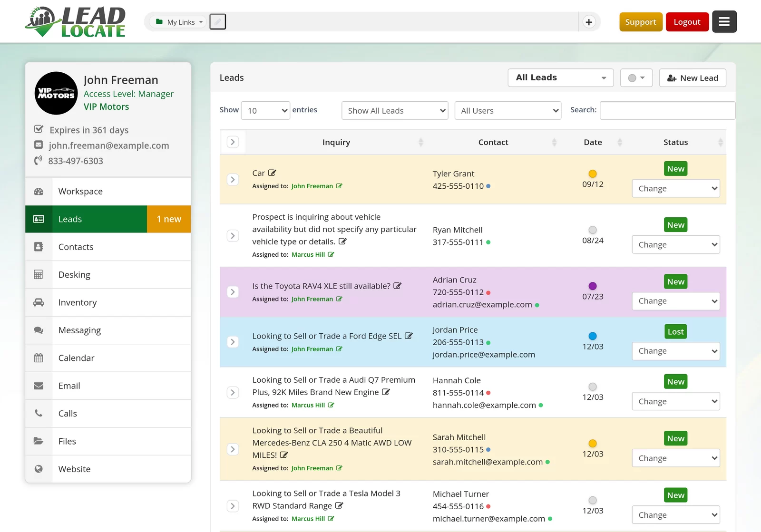Click the edit icon next to Car inquiry

[272, 173]
